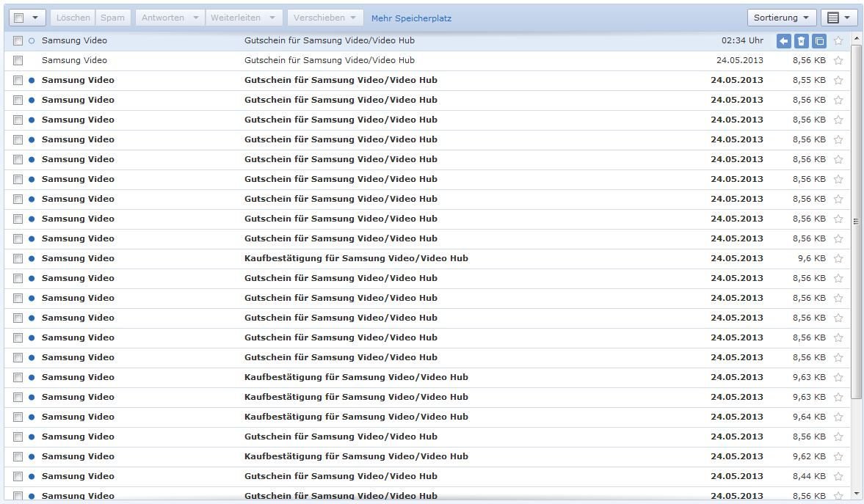
Task: Select the checkbox of the 9,64 KB mail
Action: click(18, 417)
